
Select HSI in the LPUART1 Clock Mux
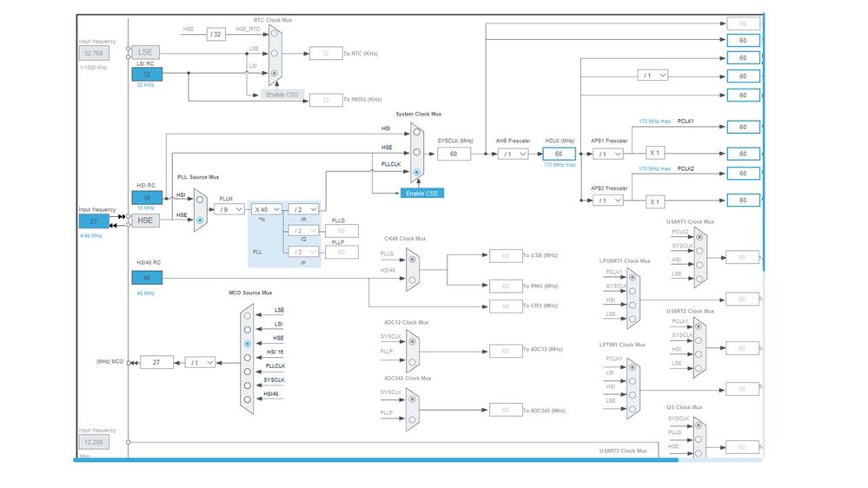(633, 305)
